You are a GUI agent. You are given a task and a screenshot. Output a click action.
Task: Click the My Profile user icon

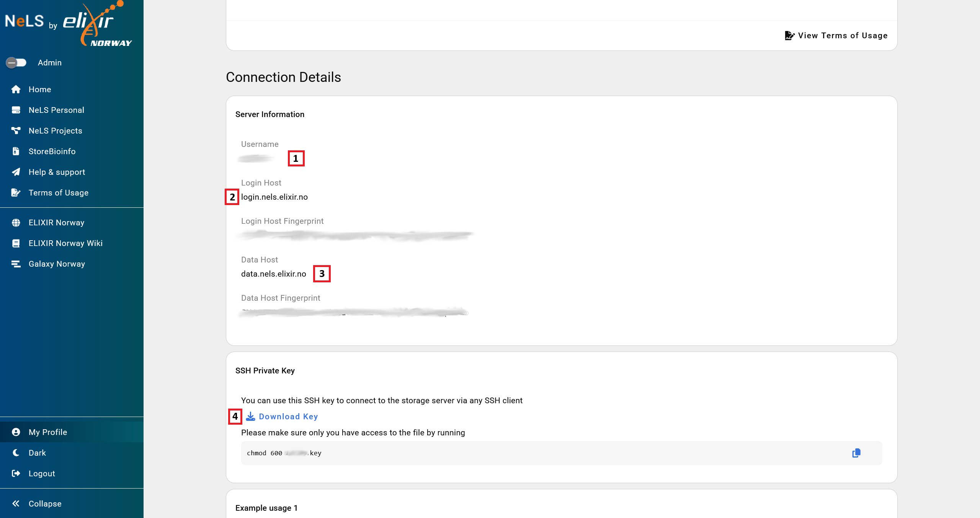pos(16,432)
